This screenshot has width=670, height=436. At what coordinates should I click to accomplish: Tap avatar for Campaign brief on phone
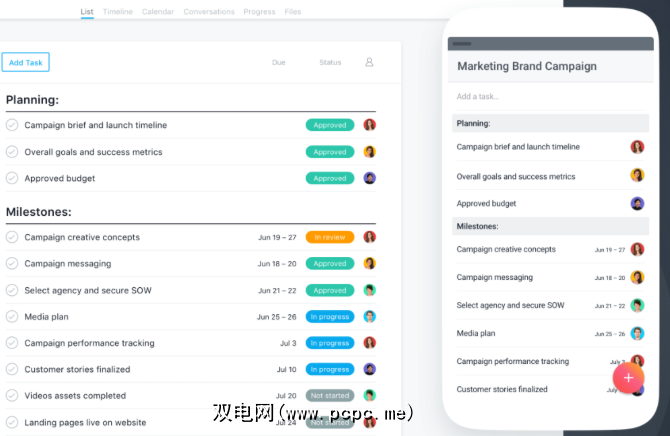[637, 147]
